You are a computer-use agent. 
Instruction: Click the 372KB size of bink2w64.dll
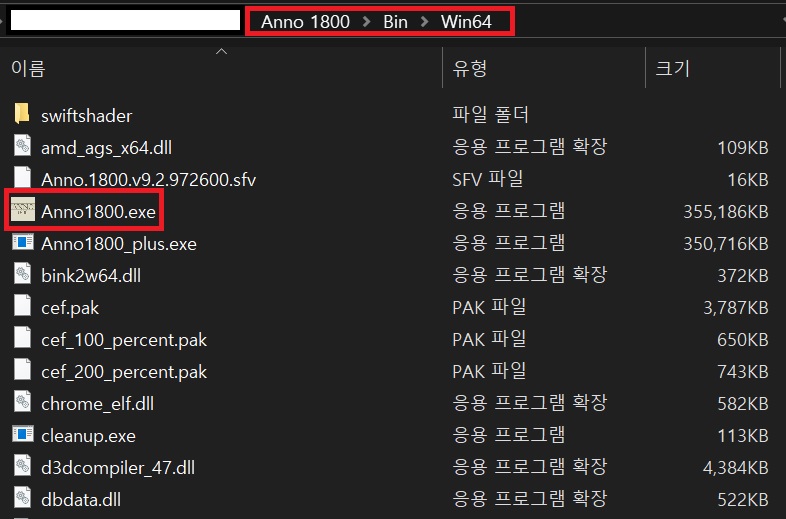(x=743, y=276)
